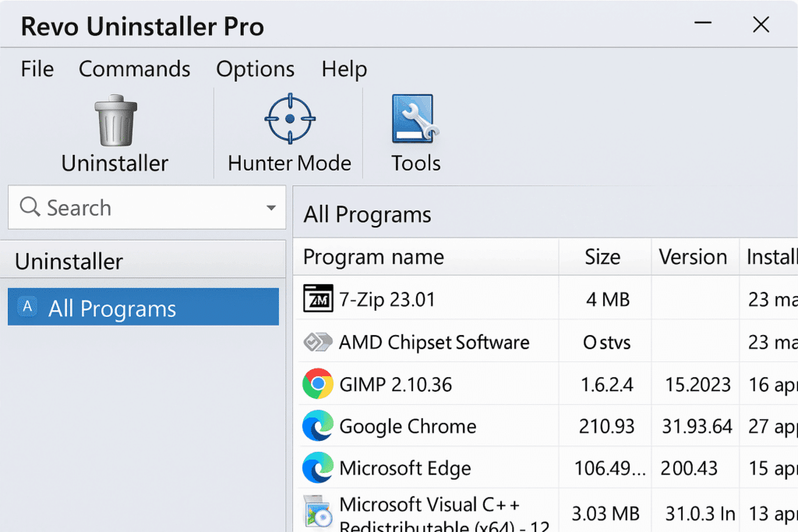Select Microsoft Visual C++ Redistributable name
The image size is (798, 532).
(x=444, y=513)
